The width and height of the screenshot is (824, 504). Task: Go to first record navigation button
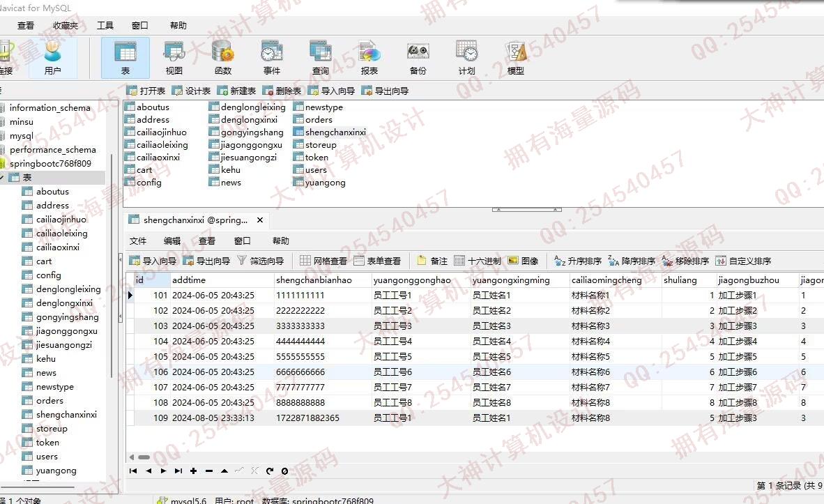tap(133, 471)
